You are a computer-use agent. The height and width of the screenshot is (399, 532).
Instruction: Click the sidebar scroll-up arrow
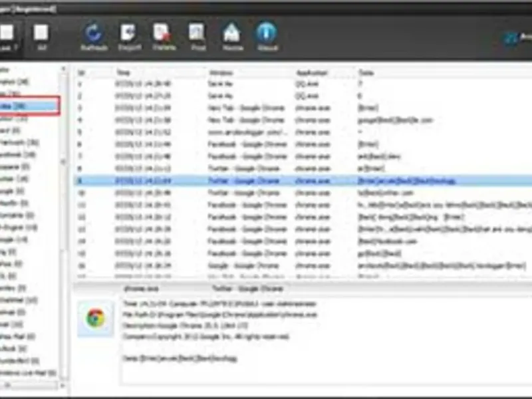coord(63,69)
